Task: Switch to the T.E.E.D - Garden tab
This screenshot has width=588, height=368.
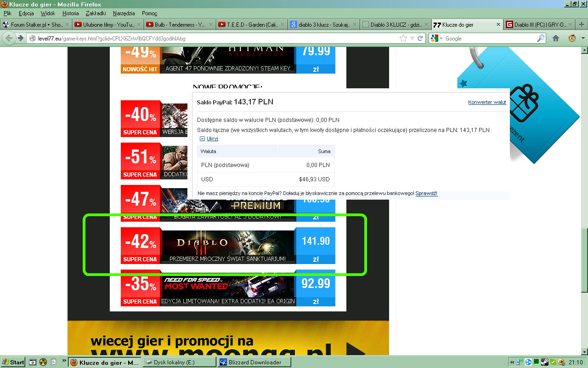Action: [x=251, y=24]
